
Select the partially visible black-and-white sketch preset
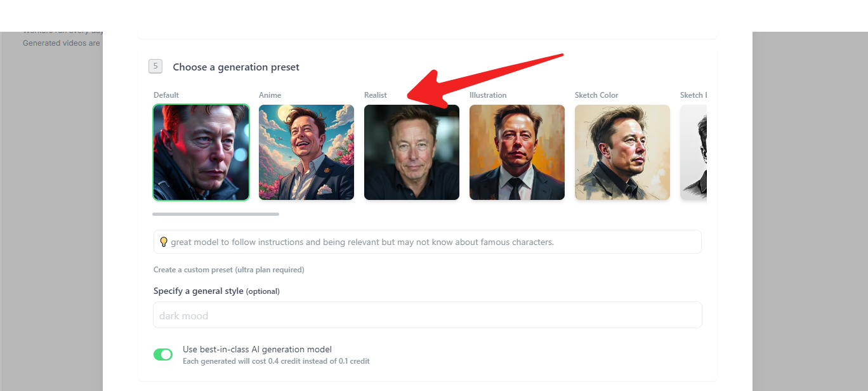[694, 152]
